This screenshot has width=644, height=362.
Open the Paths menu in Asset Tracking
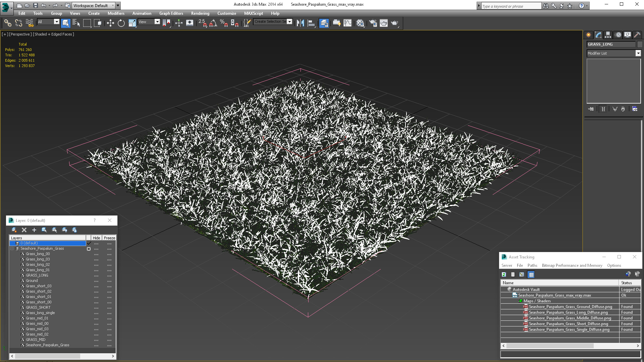tap(532, 265)
